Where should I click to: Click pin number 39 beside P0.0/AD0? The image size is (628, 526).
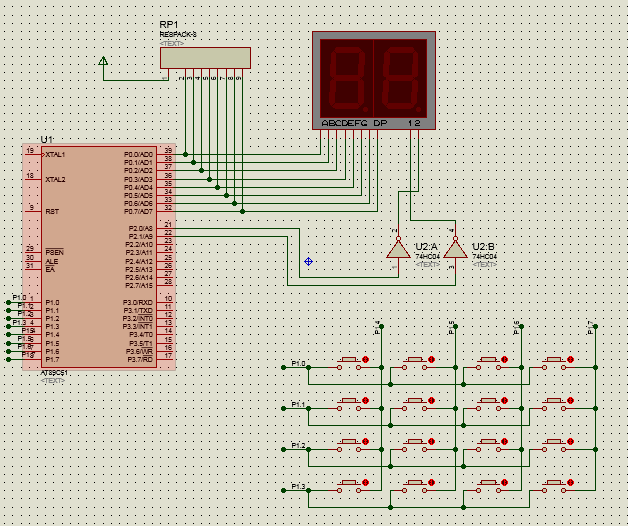168,150
